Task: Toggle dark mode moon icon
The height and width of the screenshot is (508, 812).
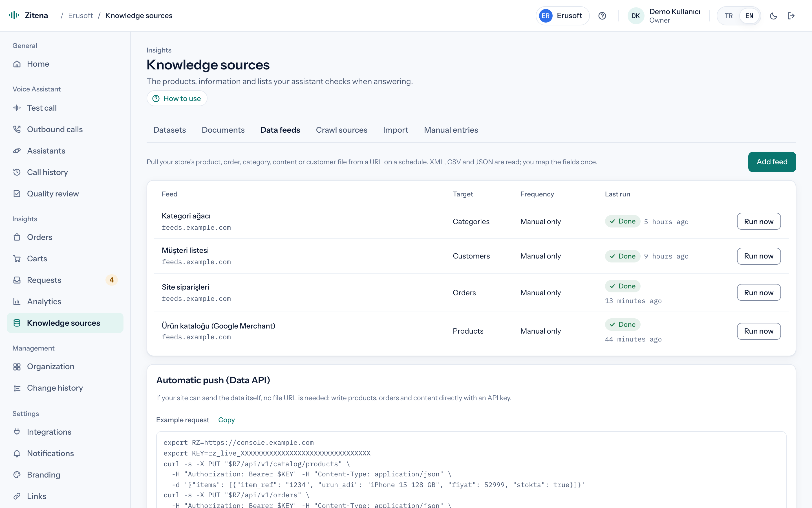Action: tap(773, 16)
